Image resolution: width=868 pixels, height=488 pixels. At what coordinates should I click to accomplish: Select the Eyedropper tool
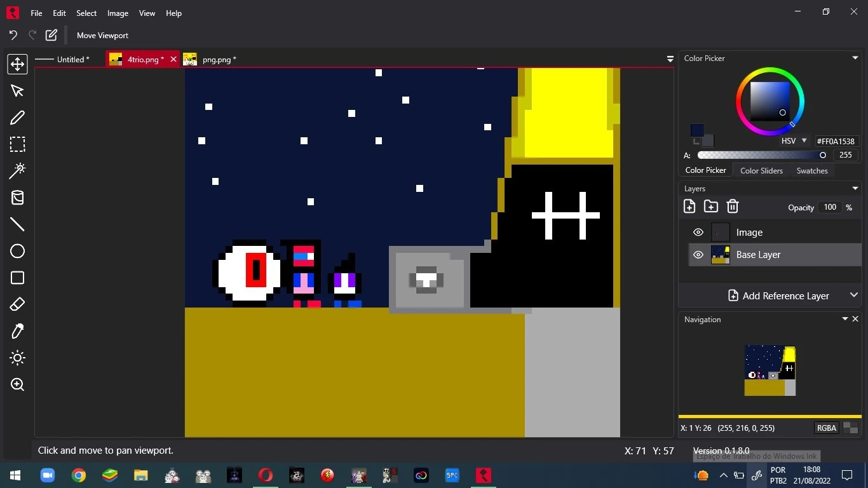point(17,330)
